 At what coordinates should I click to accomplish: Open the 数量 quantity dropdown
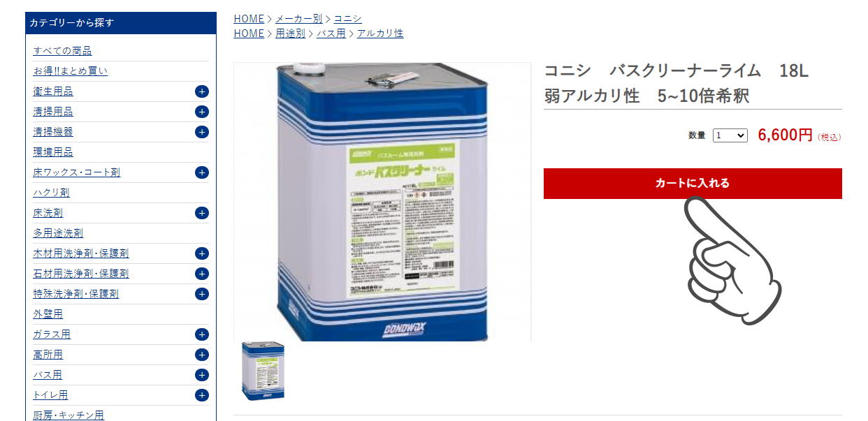(730, 135)
